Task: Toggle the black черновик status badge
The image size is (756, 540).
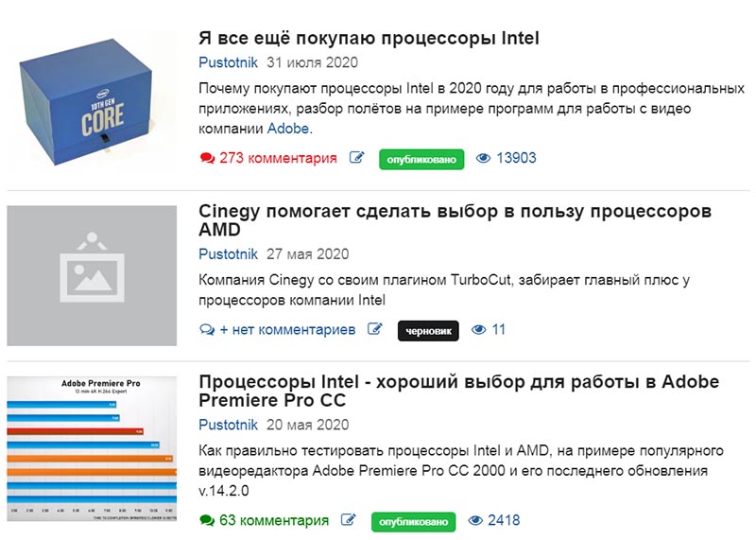Action: point(428,331)
